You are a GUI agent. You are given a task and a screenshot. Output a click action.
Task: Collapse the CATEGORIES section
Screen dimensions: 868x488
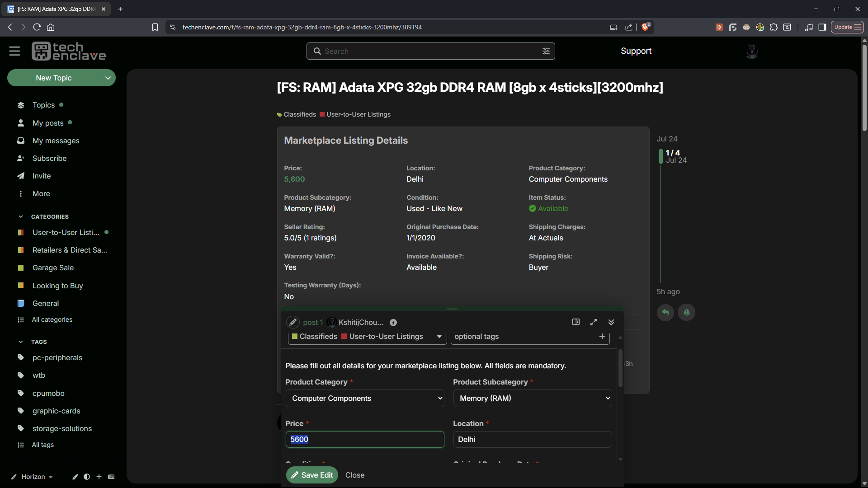coord(21,217)
